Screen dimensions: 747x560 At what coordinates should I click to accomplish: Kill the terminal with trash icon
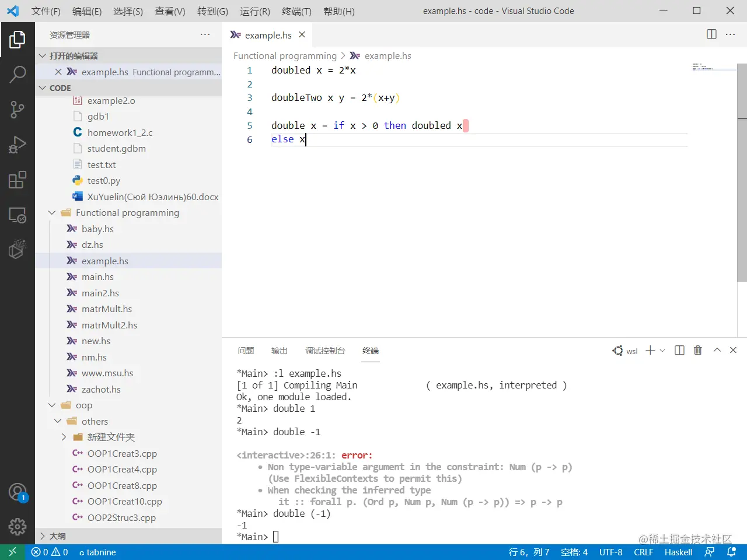(x=697, y=350)
